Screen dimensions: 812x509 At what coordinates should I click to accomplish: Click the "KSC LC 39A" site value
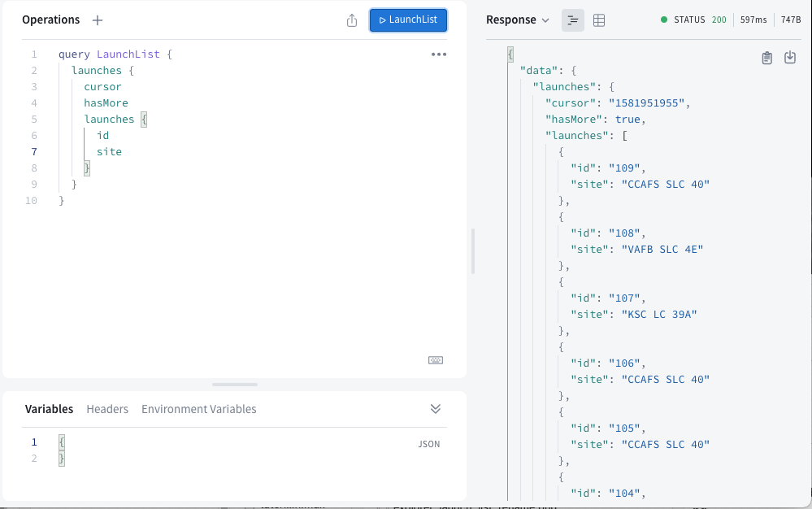659,315
